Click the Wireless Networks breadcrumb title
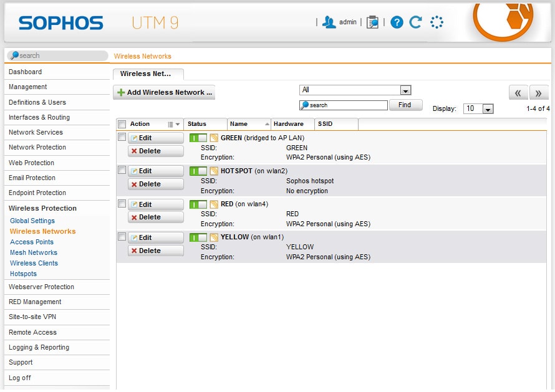The height and width of the screenshot is (392, 555). click(x=142, y=56)
